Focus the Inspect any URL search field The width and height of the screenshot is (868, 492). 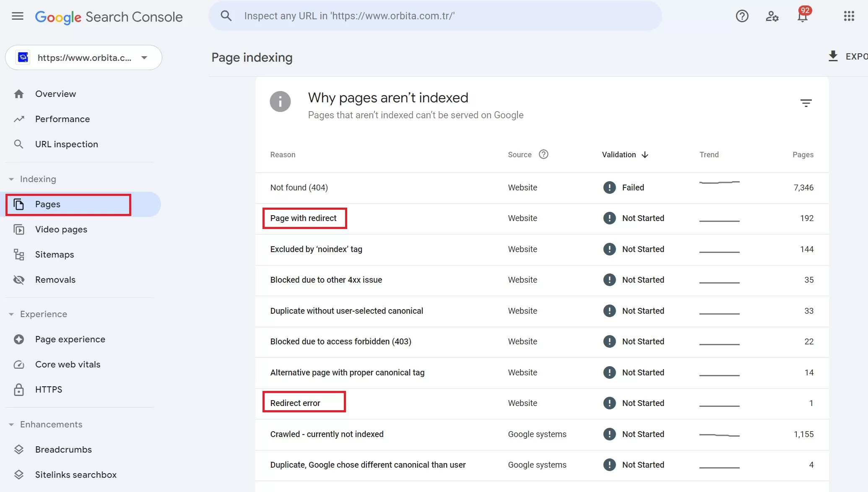point(435,16)
